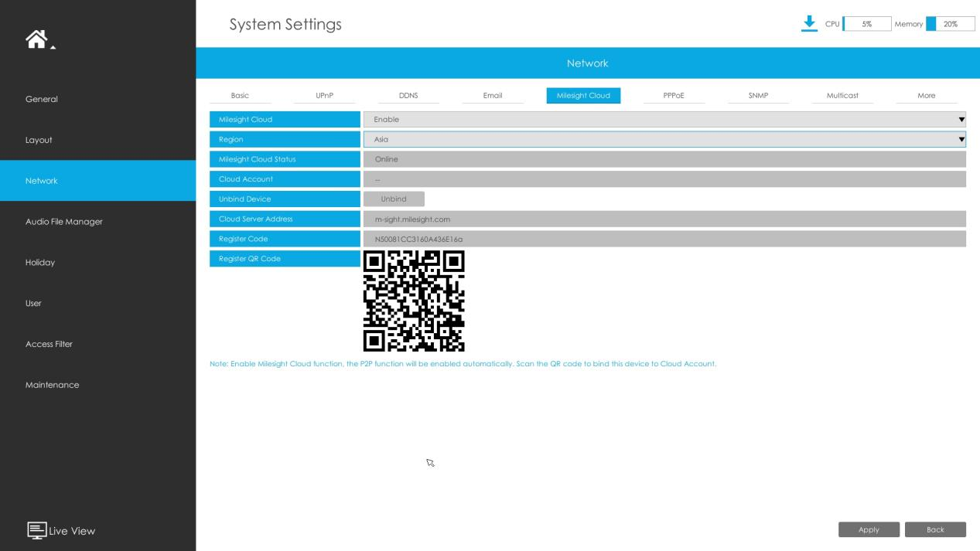This screenshot has height=551, width=980.
Task: Click the Register QR Code label
Action: 285,259
